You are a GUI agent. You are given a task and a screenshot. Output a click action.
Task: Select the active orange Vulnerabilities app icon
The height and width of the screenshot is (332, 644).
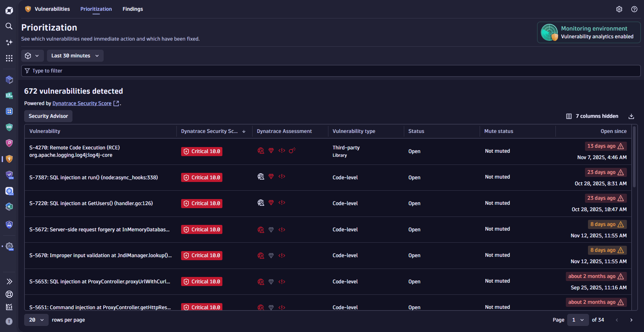9,159
